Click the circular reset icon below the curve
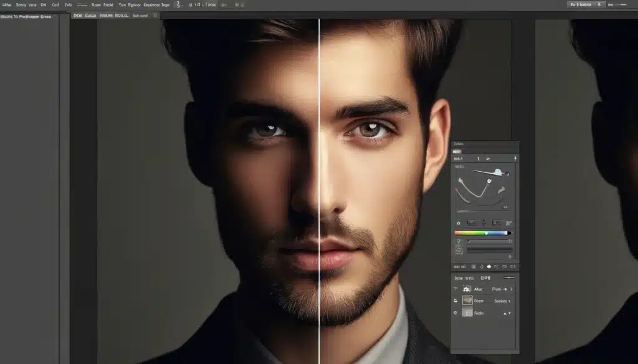 459,223
